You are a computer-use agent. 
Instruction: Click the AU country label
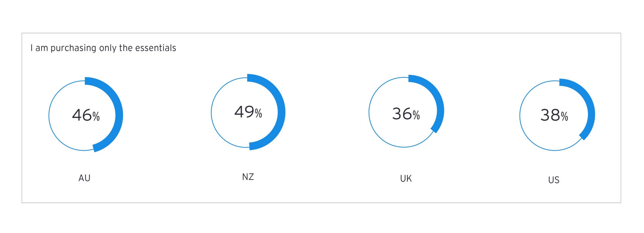(x=84, y=178)
